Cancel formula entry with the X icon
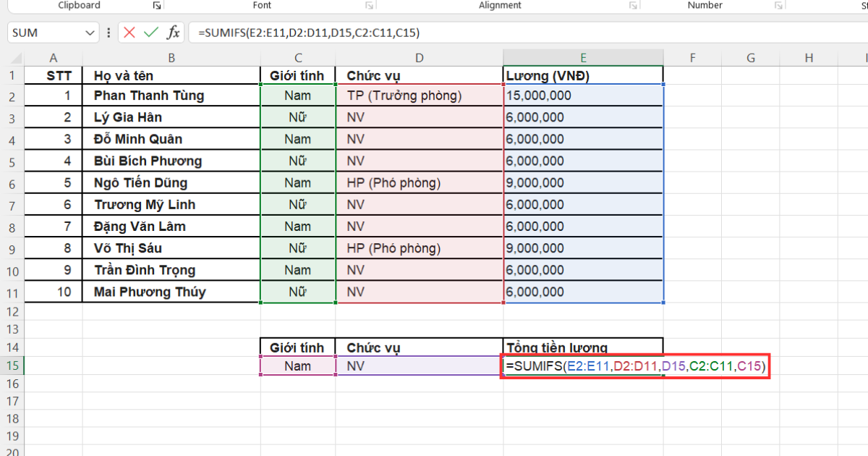 pos(129,33)
